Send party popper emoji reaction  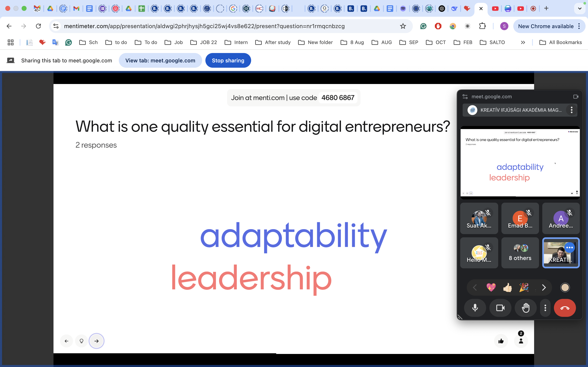(x=524, y=288)
